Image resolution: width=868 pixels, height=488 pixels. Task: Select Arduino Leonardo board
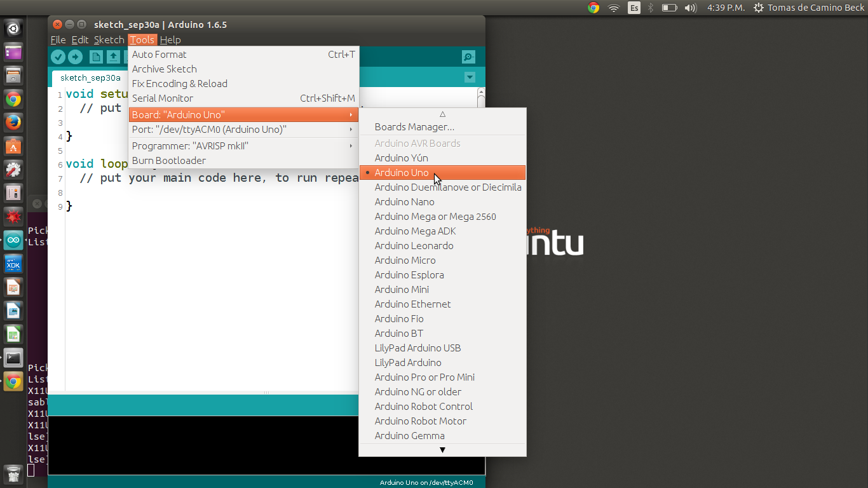tap(442, 245)
